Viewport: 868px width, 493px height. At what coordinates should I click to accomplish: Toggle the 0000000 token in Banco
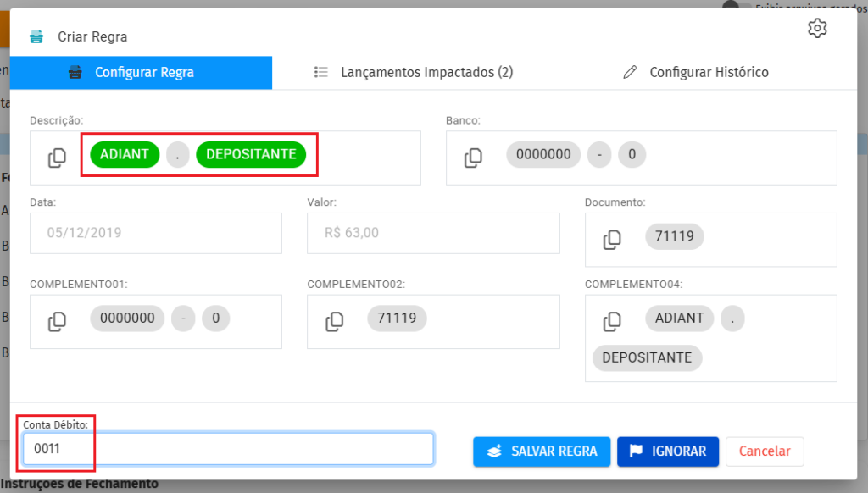coord(544,154)
